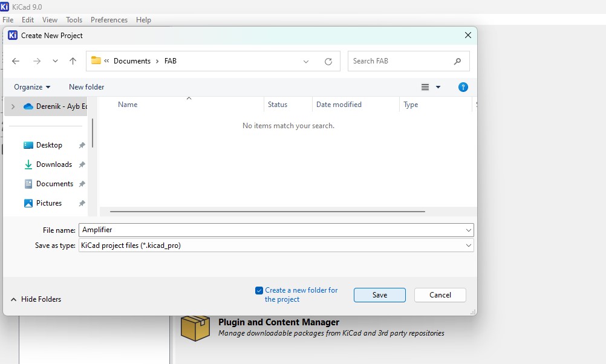Click the Documents breadcrumb in address bar
Viewport: 606px width, 364px height.
click(132, 61)
